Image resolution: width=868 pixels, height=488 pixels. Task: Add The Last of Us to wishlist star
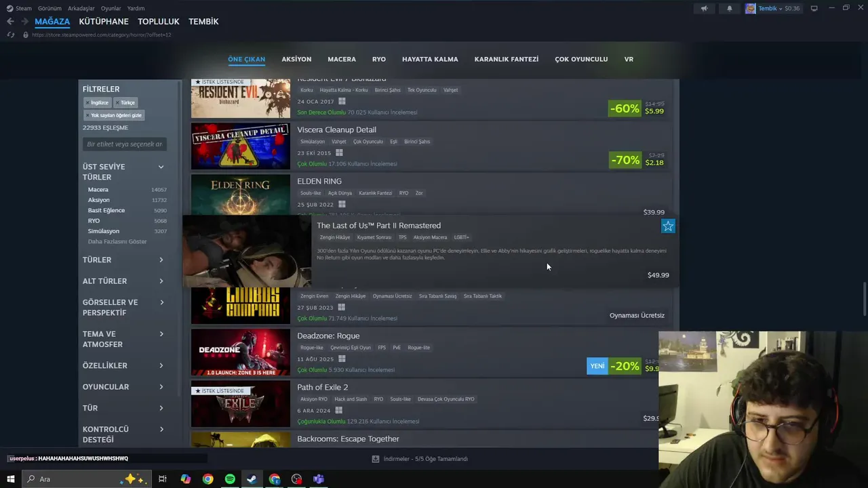click(x=668, y=226)
